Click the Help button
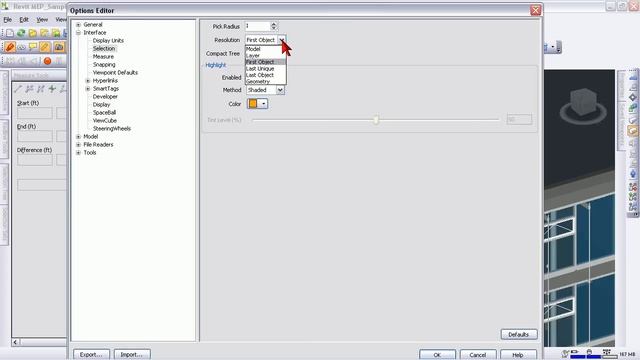640x360 pixels. tap(518, 355)
